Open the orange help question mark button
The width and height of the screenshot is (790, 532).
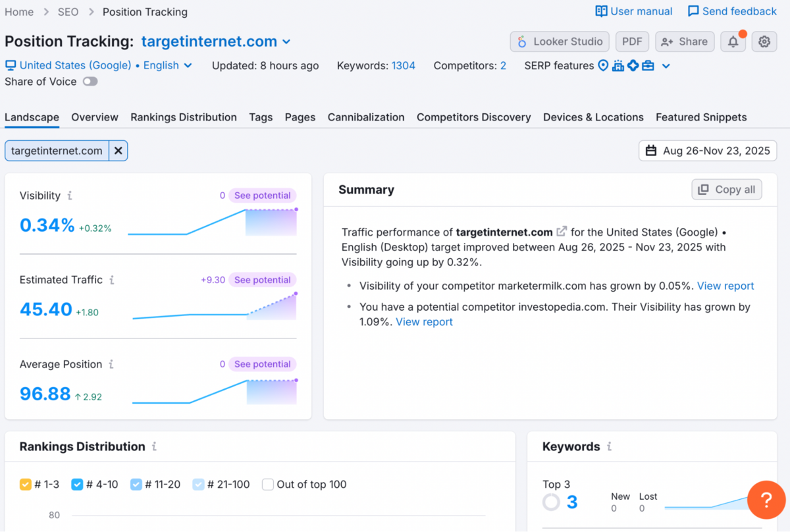(766, 500)
